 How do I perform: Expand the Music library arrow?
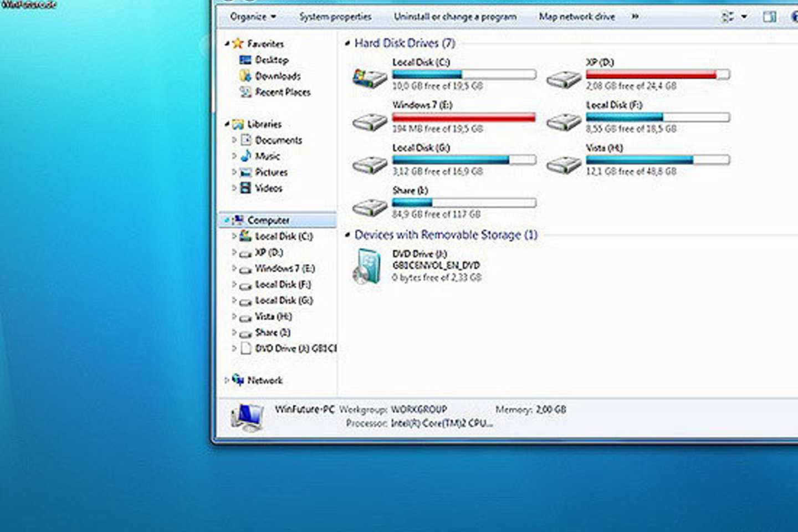tap(234, 156)
